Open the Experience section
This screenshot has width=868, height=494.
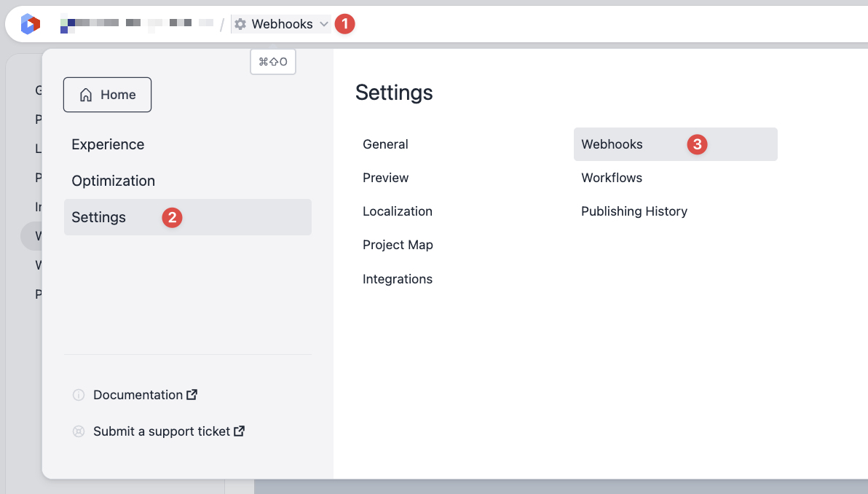click(108, 144)
